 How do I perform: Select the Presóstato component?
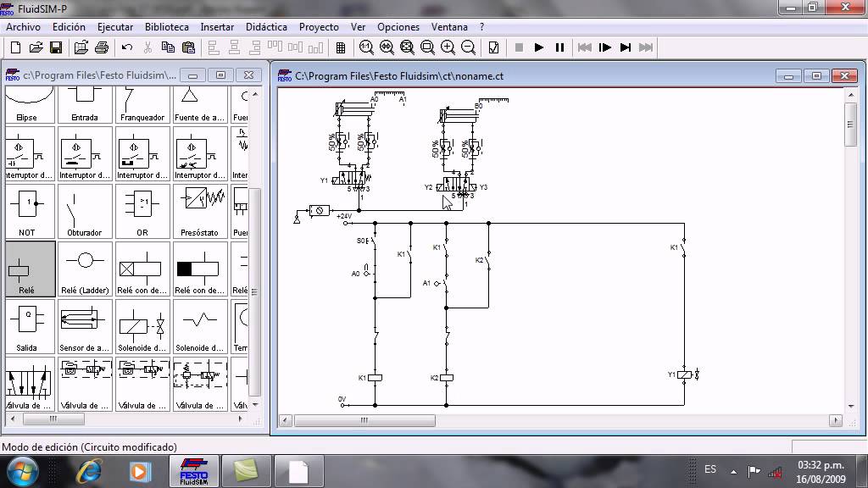pos(200,211)
